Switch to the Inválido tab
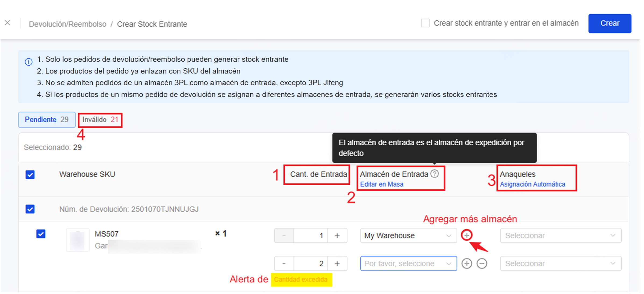The image size is (644, 294). tap(100, 120)
